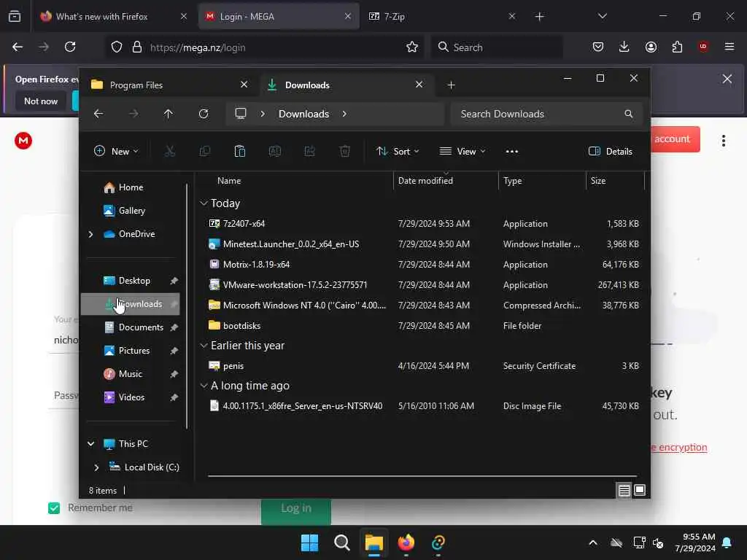Open taskbar Search
The width and height of the screenshot is (747, 560).
tap(341, 542)
